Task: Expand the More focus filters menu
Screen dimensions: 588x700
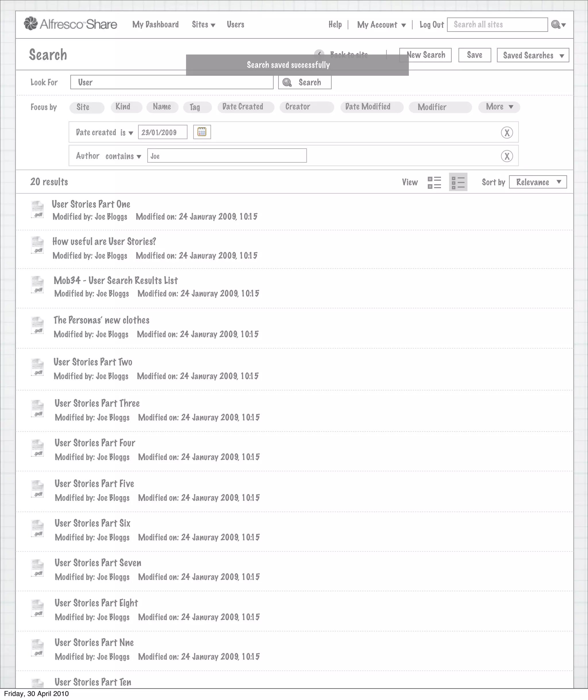Action: pos(499,107)
